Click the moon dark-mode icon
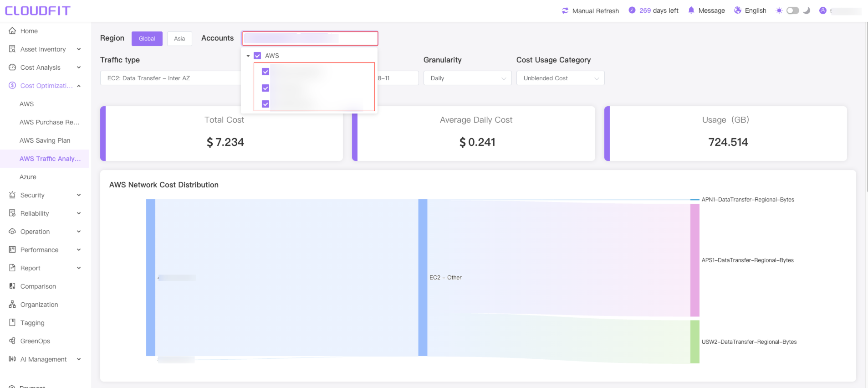The height and width of the screenshot is (388, 868). [x=807, y=10]
